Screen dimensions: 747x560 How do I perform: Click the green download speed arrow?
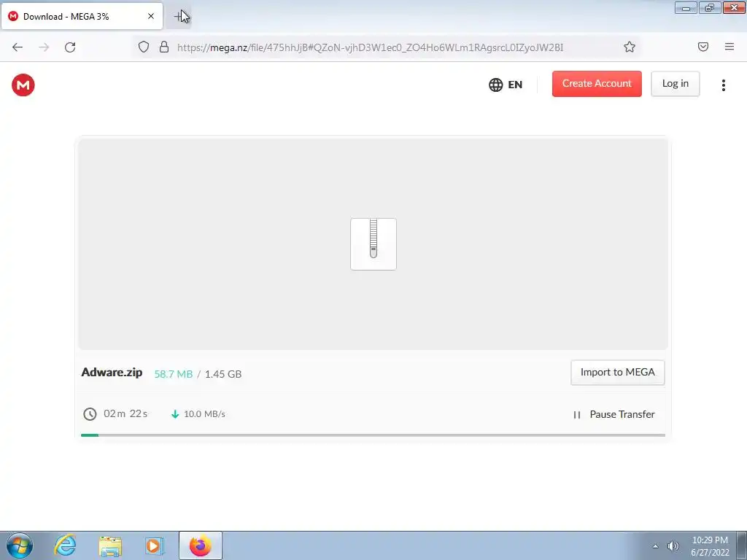click(175, 414)
